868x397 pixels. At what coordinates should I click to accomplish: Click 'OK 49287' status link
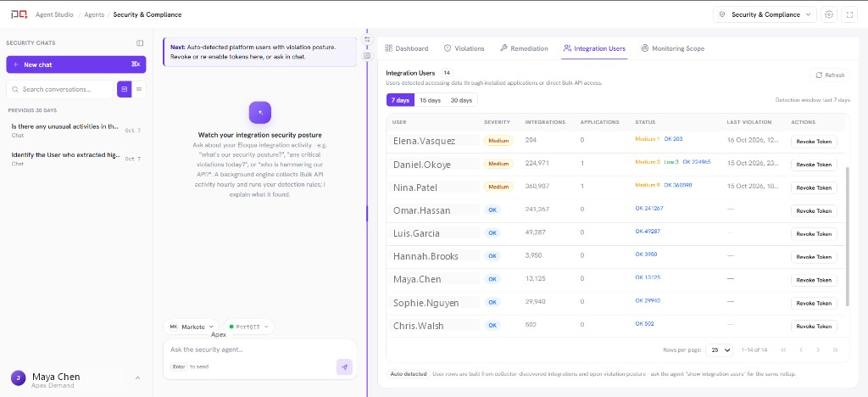click(648, 232)
